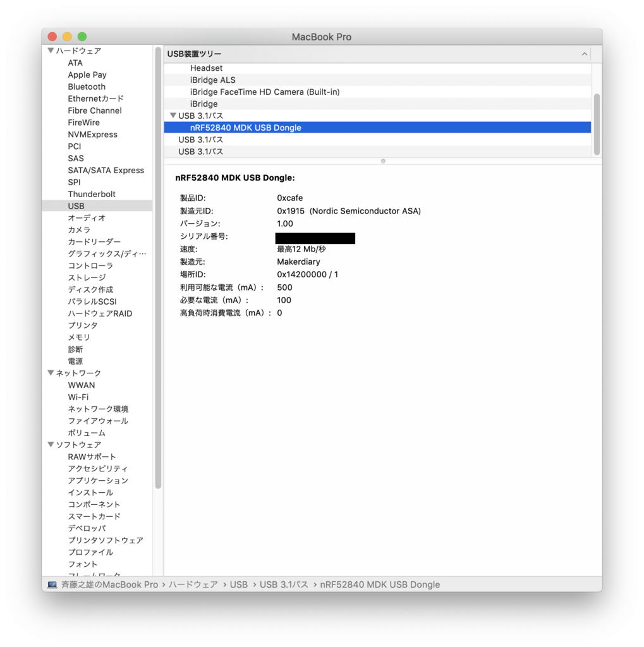Select the Headset entry in USB tree
Screen dimensions: 644x647
coord(206,68)
